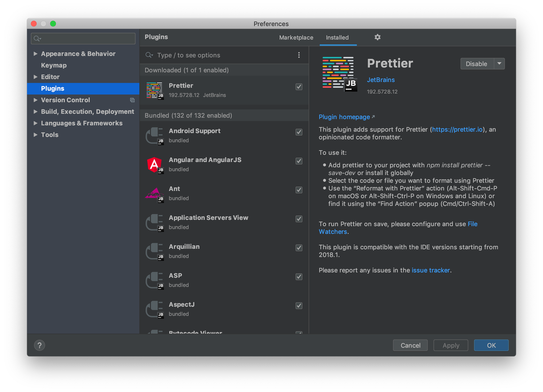
Task: Open the issue tracker link
Action: pyautogui.click(x=431, y=270)
